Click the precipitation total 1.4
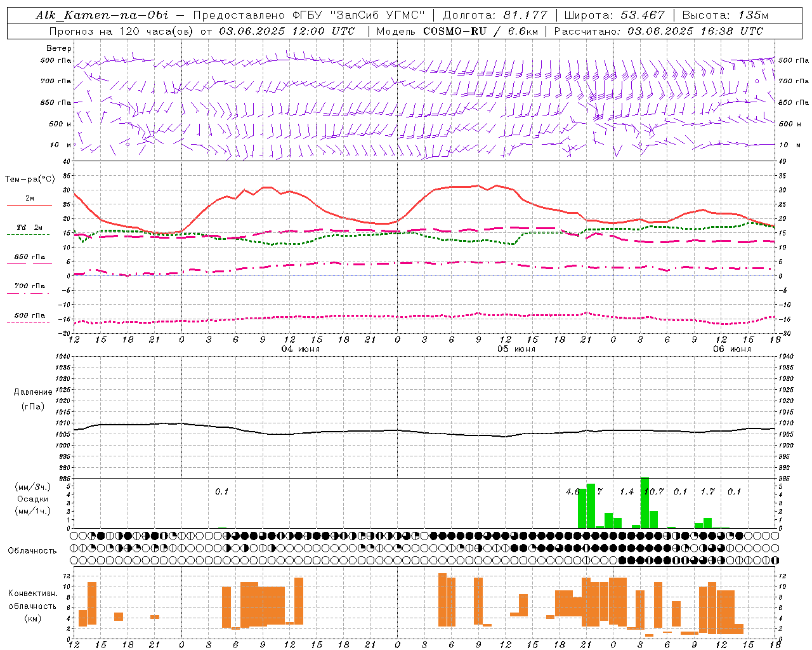Viewport: 812px width, 650px height. [627, 492]
